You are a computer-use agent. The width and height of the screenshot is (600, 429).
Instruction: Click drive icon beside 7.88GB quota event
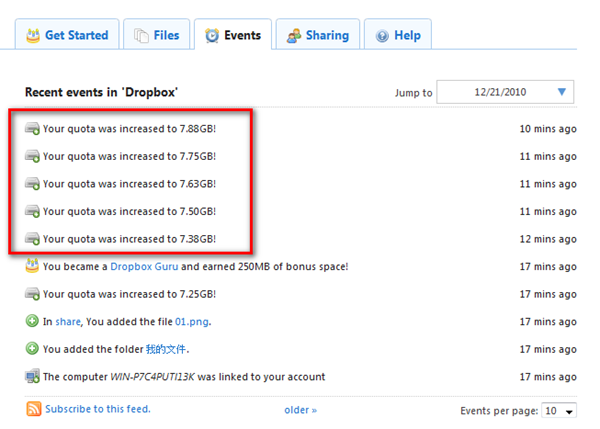32,129
